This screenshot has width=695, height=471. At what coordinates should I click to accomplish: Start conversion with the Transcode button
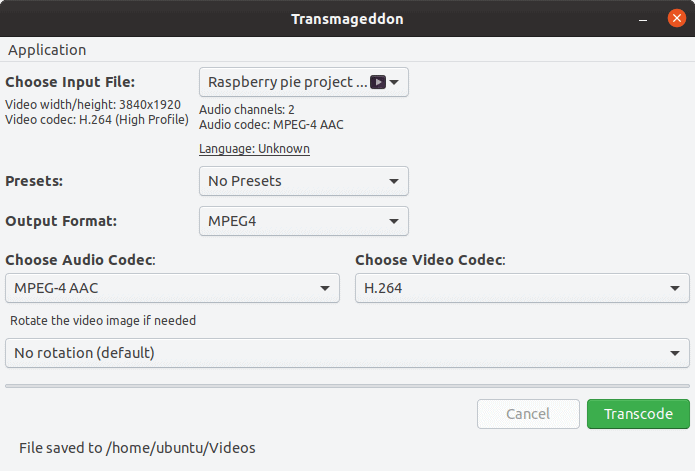(638, 414)
